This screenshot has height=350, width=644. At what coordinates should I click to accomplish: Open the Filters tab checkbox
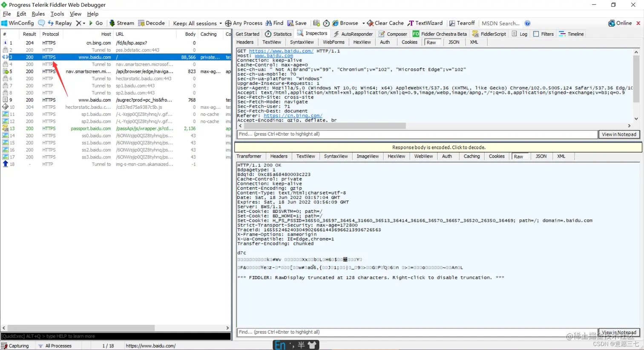[543, 34]
